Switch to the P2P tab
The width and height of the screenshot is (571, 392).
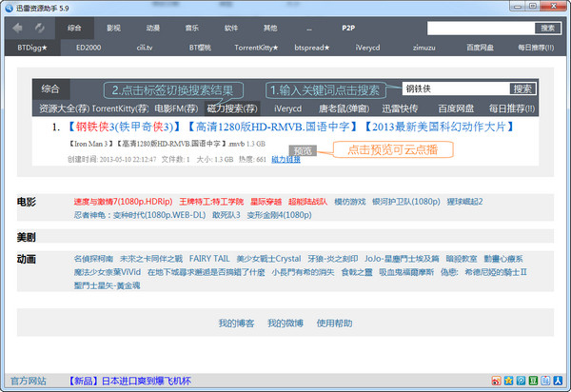pos(348,28)
